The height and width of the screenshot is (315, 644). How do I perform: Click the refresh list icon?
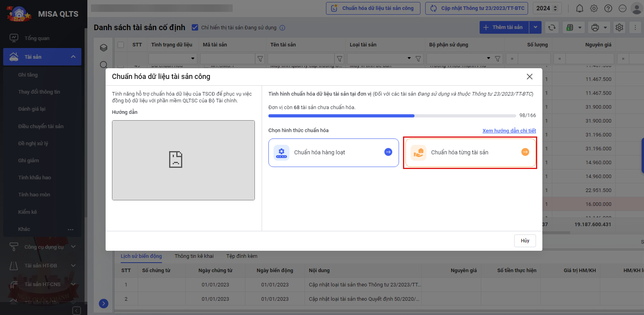click(552, 27)
